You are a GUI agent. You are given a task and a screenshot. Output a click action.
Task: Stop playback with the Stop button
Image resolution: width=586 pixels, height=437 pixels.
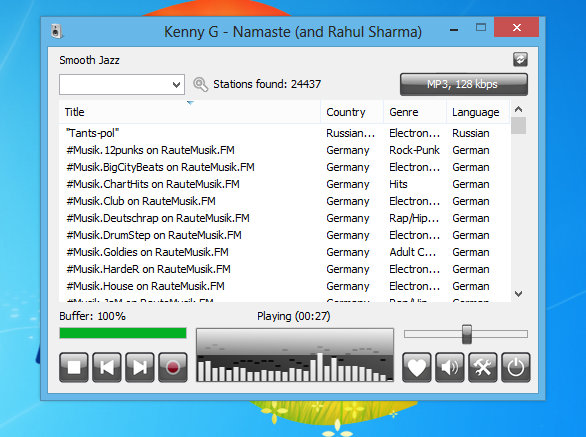74,367
